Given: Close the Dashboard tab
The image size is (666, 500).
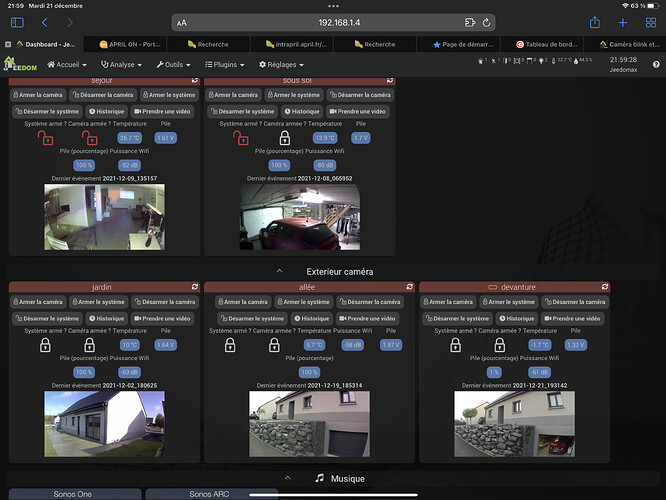Looking at the screenshot, I should point(8,44).
